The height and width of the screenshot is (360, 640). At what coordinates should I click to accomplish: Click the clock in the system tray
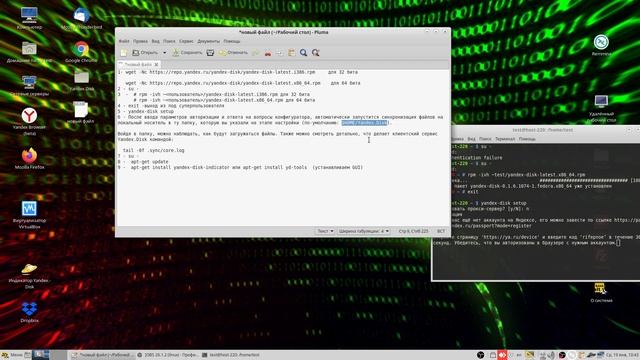click(623, 355)
